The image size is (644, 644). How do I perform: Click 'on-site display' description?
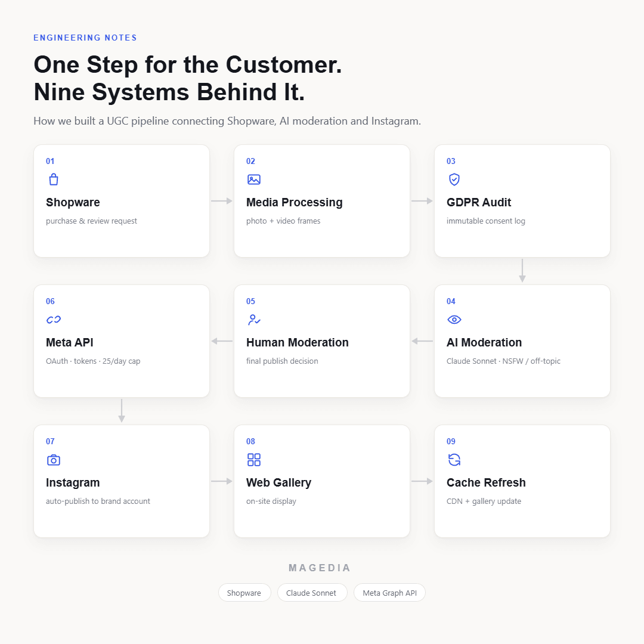[271, 501]
